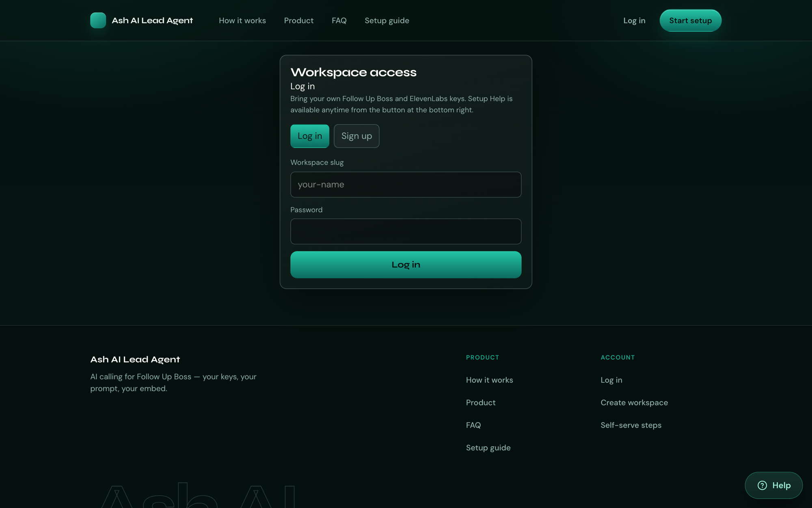812x508 pixels.
Task: Click the green Ash AI logo square
Action: point(98,20)
